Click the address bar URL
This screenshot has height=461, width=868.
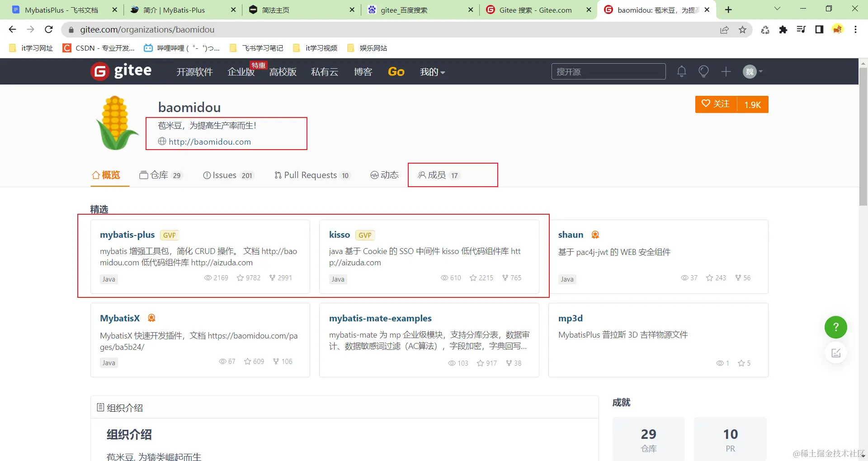147,30
